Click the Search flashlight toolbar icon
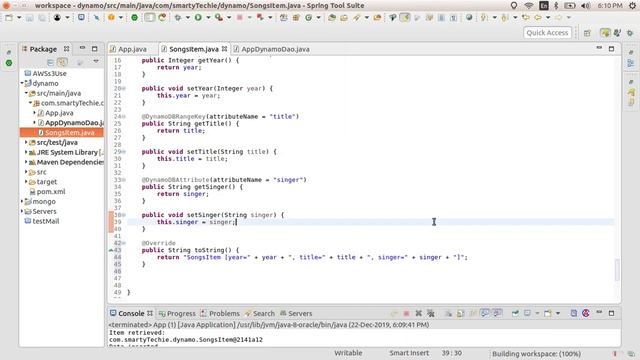The width and height of the screenshot is (640, 360). coord(356,18)
